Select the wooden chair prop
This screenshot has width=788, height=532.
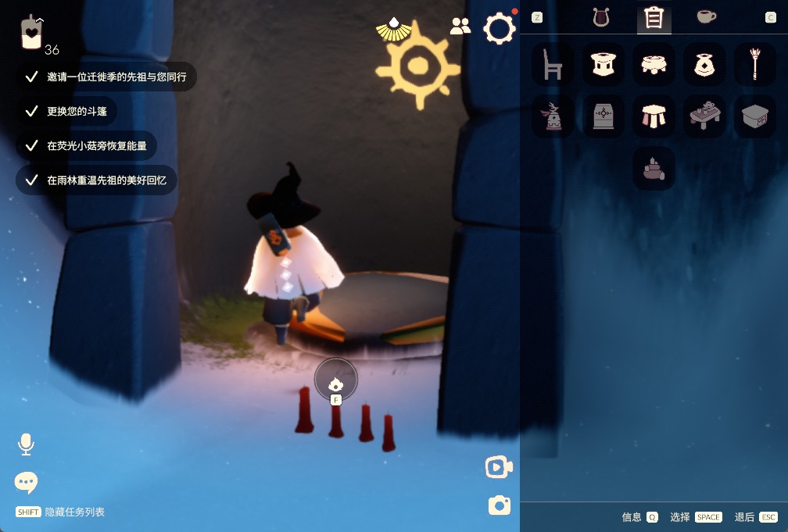click(x=553, y=64)
